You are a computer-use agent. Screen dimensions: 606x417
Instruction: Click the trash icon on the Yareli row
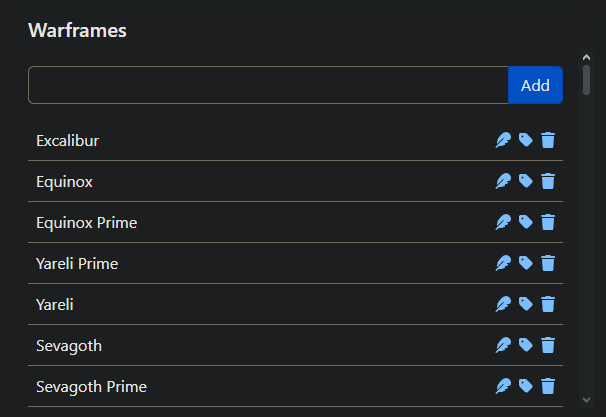548,304
